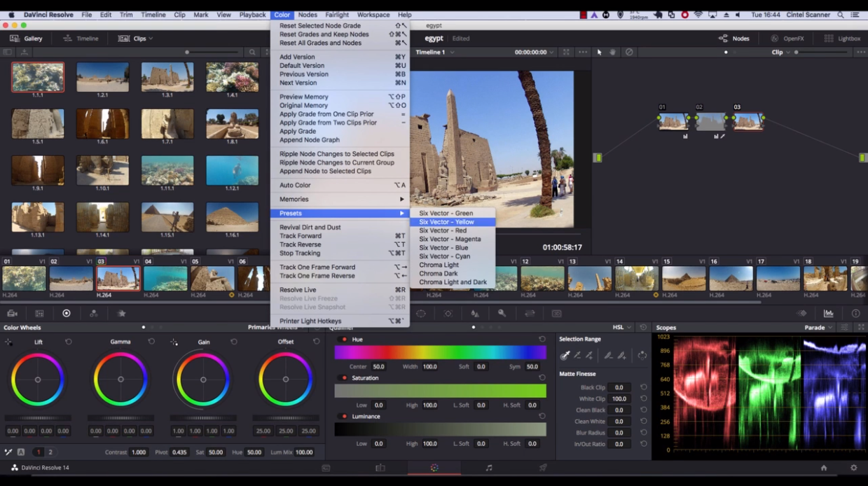Screen dimensions: 868x486
Task: Switch to the Fairlight page icon
Action: point(489,468)
